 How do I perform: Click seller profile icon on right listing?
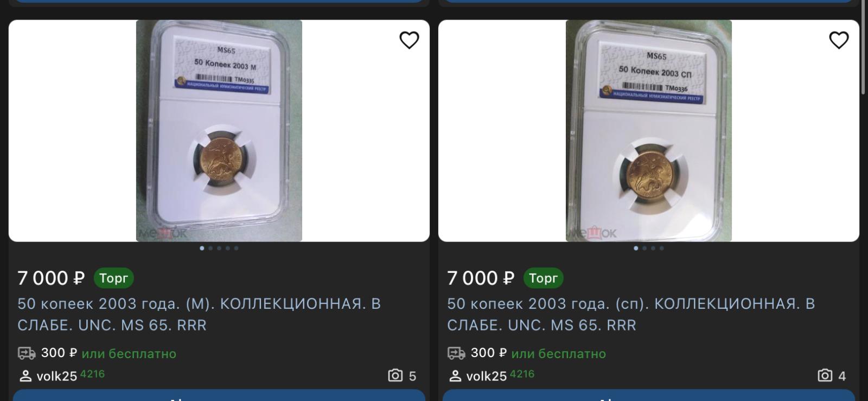(455, 375)
